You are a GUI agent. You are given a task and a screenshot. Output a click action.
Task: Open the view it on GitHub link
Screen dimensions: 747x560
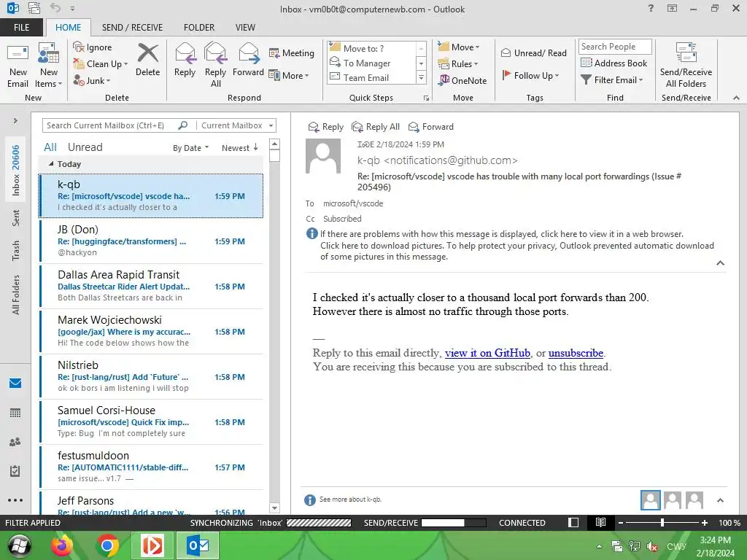[487, 353]
